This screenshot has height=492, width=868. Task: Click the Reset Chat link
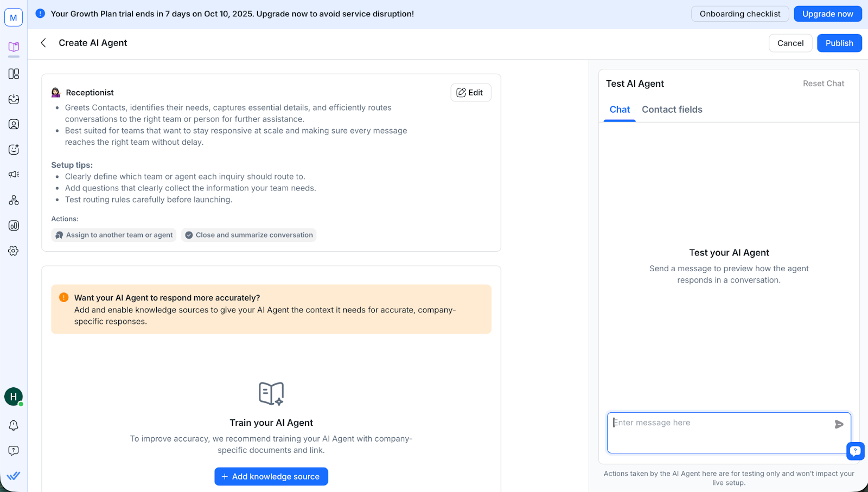point(823,84)
